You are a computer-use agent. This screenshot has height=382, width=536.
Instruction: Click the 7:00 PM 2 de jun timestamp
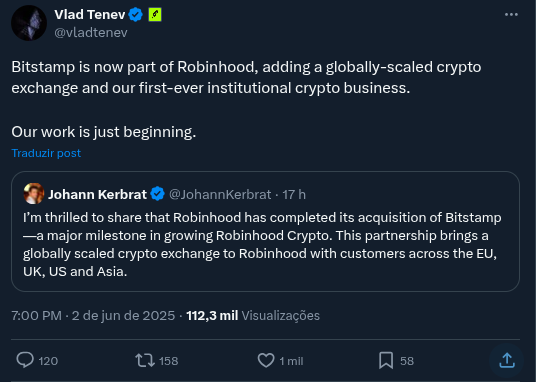pos(93,315)
